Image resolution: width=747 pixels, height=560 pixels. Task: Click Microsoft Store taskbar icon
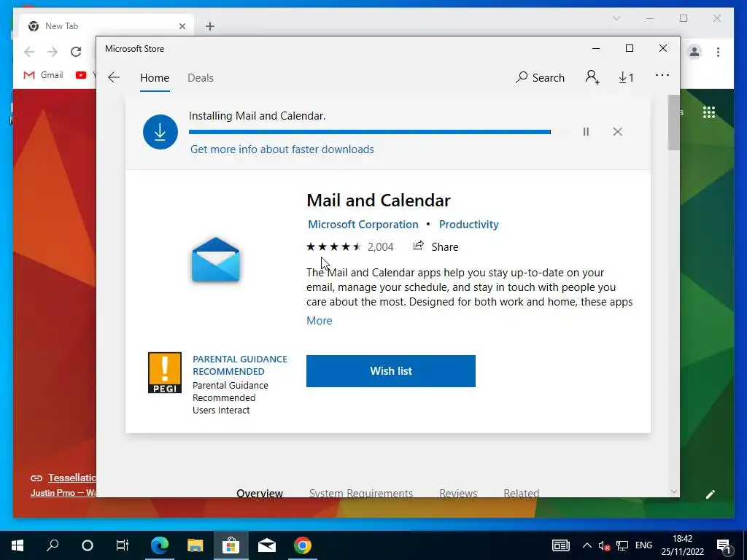(x=231, y=545)
